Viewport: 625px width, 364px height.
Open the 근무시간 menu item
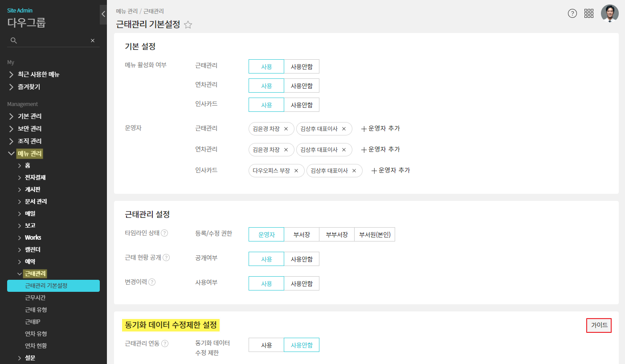[x=35, y=298]
